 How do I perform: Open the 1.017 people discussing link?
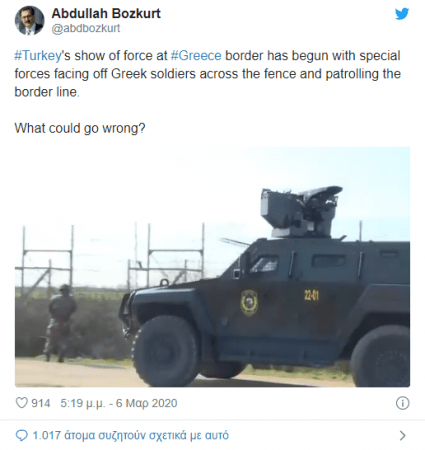[131, 435]
